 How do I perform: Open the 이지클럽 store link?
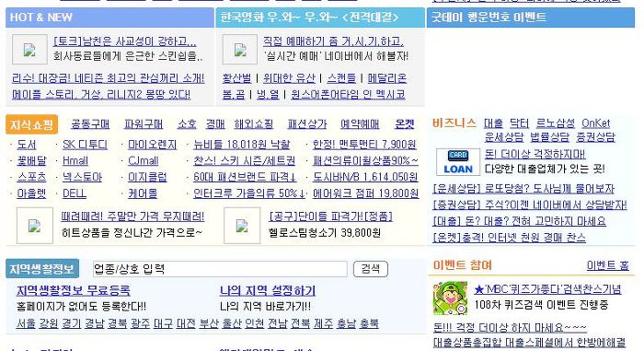pyautogui.click(x=147, y=177)
